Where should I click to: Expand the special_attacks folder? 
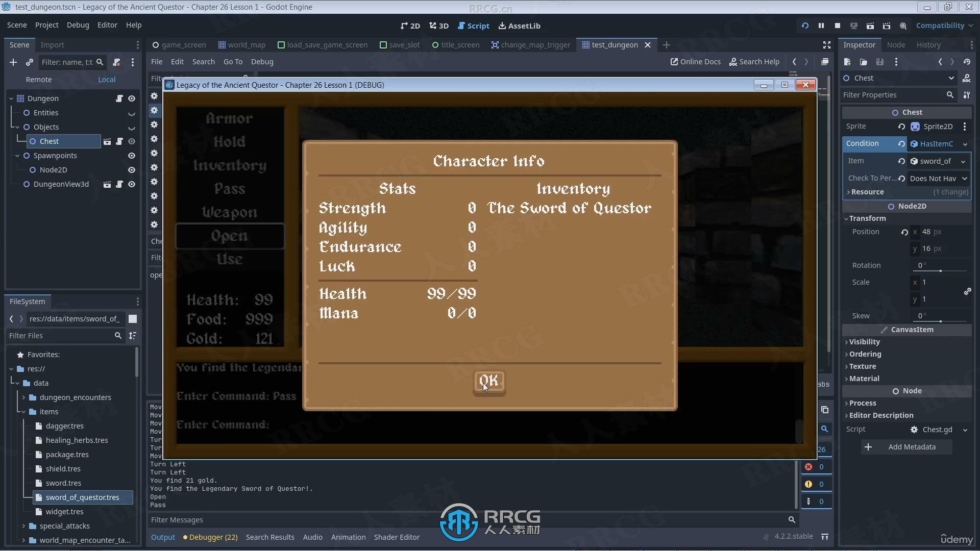pos(23,526)
